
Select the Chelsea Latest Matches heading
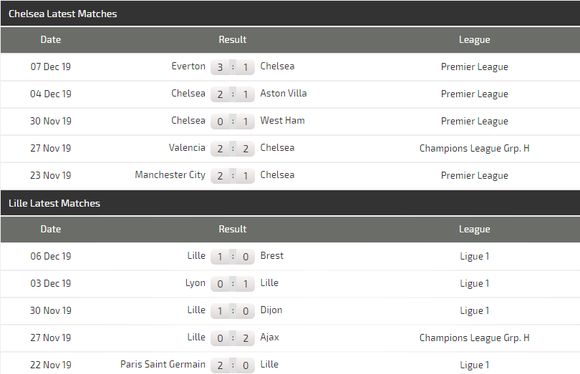pos(63,14)
